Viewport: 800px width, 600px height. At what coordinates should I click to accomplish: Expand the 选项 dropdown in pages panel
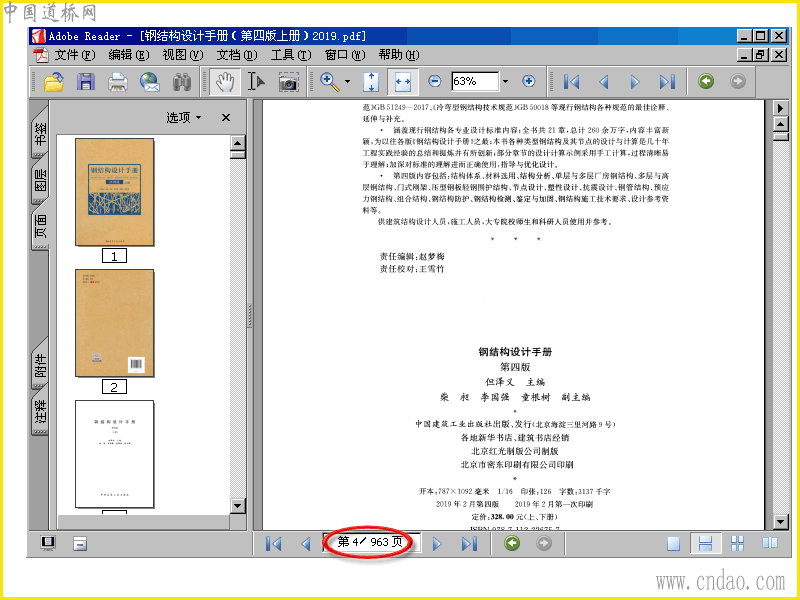(x=184, y=117)
